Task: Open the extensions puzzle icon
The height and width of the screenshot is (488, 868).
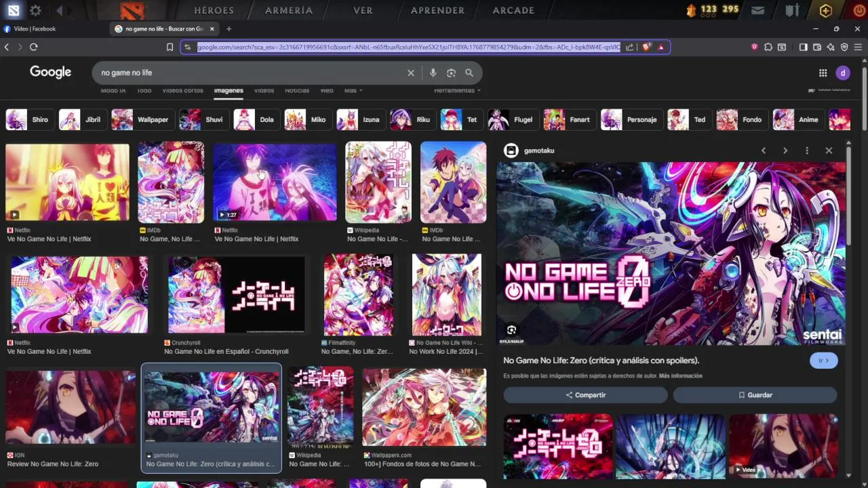Action: 768,47
